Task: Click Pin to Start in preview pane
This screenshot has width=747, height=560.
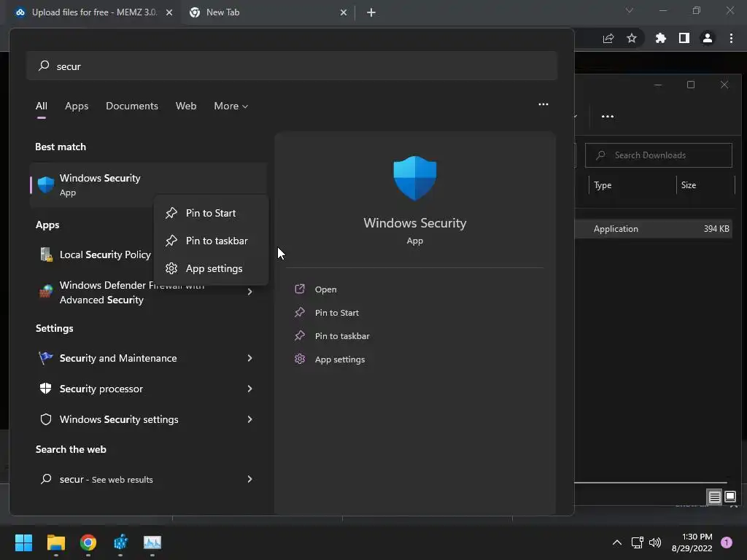Action: click(x=336, y=312)
